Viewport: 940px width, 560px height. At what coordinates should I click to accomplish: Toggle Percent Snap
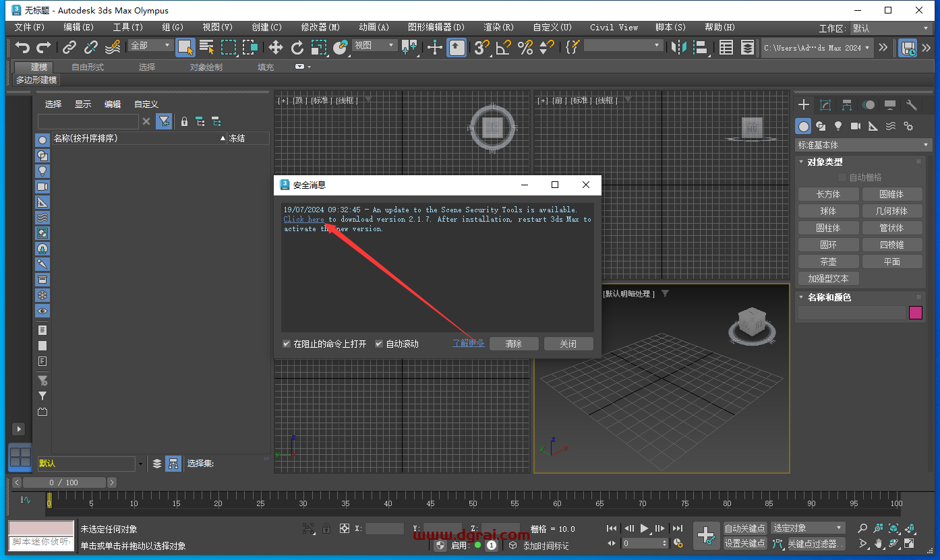(525, 47)
